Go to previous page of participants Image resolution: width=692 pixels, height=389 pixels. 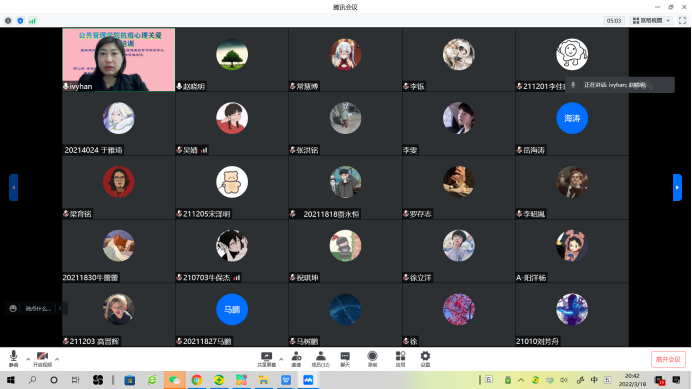(14, 187)
